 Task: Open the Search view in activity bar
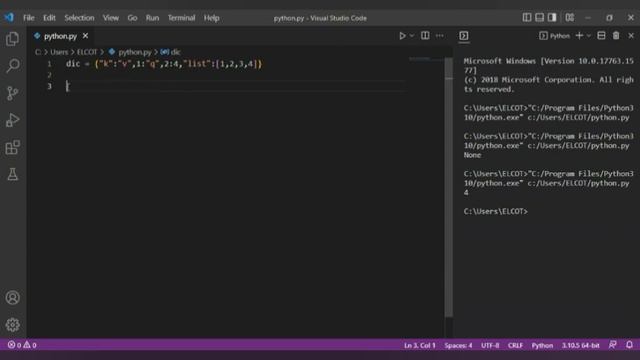coord(13,66)
